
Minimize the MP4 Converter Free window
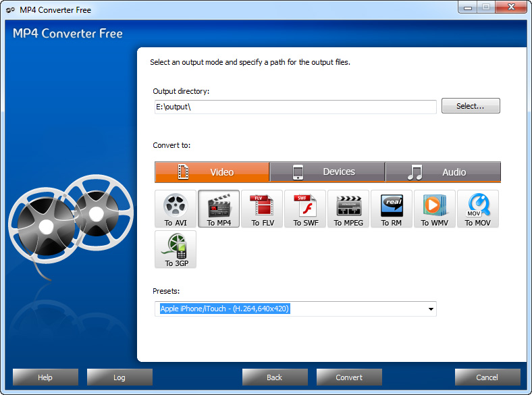pos(468,7)
